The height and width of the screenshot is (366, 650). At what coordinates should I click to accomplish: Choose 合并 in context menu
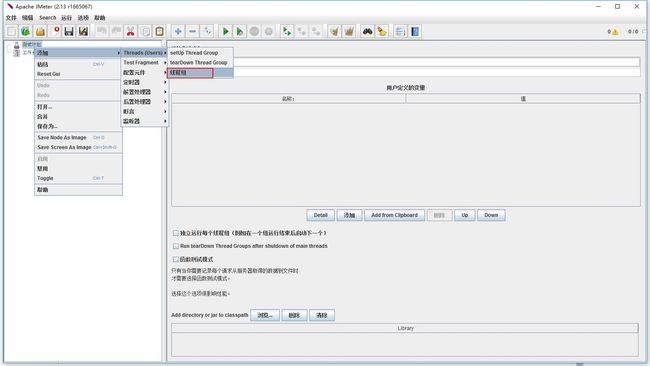coord(78,116)
